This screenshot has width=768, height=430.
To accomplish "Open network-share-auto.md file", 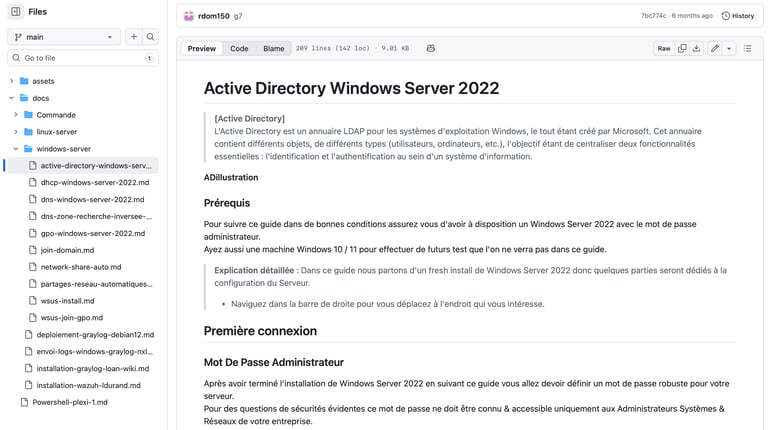I will pos(81,267).
